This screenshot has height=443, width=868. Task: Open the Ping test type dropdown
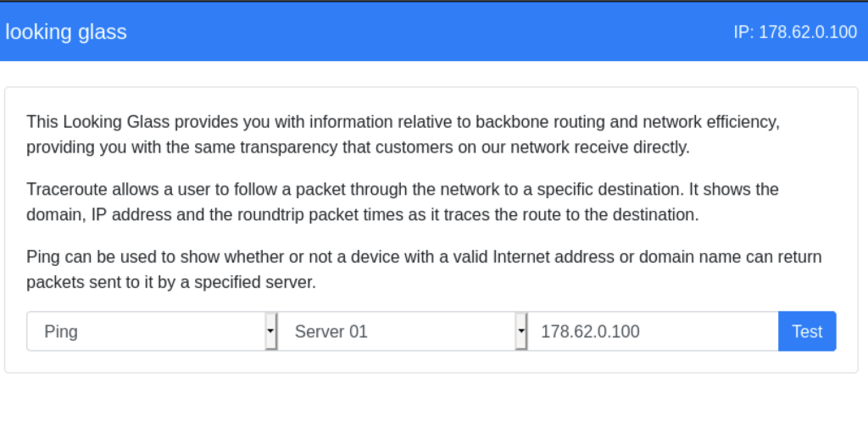(x=152, y=331)
